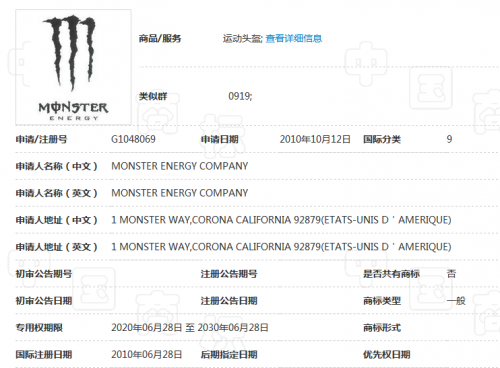Click the 商标类型 value 一般
Viewport: 500px width, 368px height.
tap(456, 301)
